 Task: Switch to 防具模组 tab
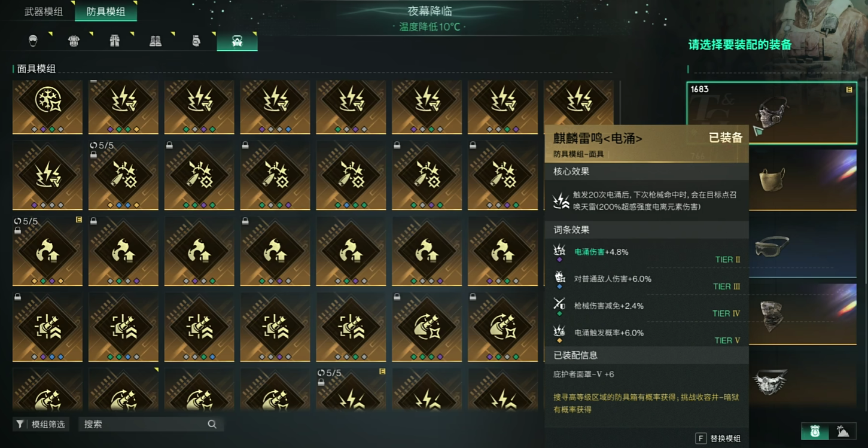pos(105,11)
